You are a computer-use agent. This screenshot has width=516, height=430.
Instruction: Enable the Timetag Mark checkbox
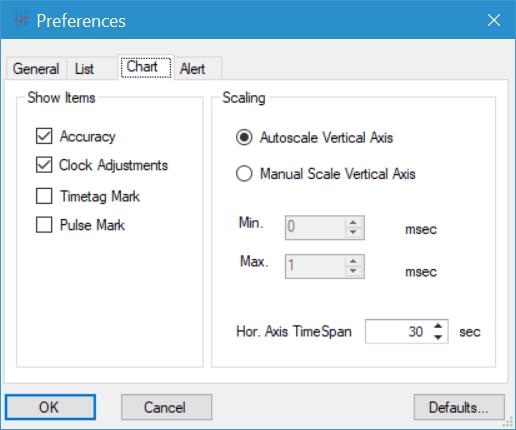pos(44,196)
